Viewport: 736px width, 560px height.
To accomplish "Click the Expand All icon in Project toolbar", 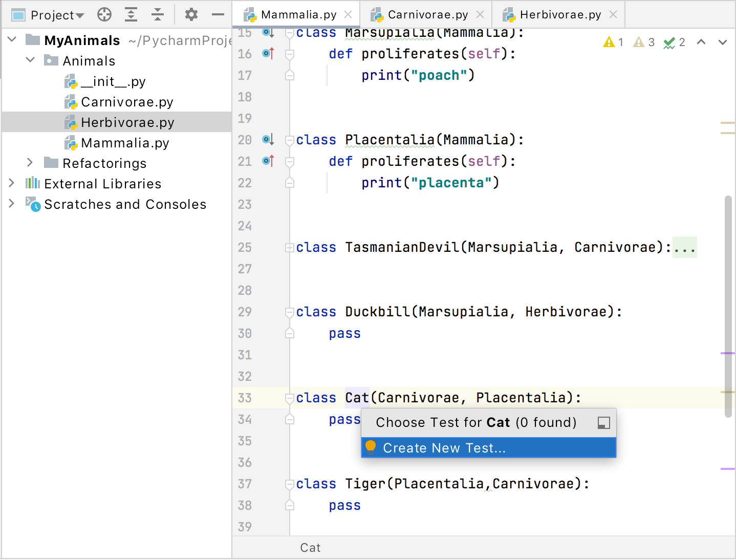I will (131, 15).
